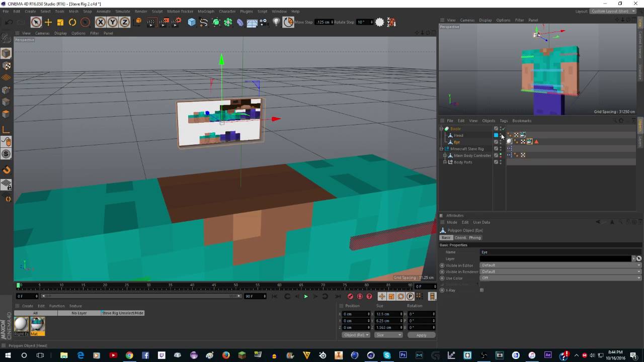Viewport: 644px width, 362px height.
Task: Select the No Layer material filter
Action: (79, 313)
